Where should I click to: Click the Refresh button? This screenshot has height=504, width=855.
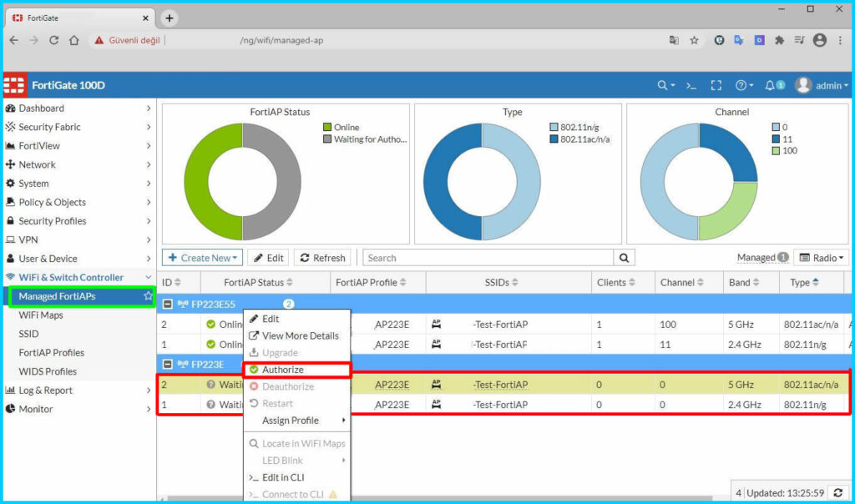point(323,259)
